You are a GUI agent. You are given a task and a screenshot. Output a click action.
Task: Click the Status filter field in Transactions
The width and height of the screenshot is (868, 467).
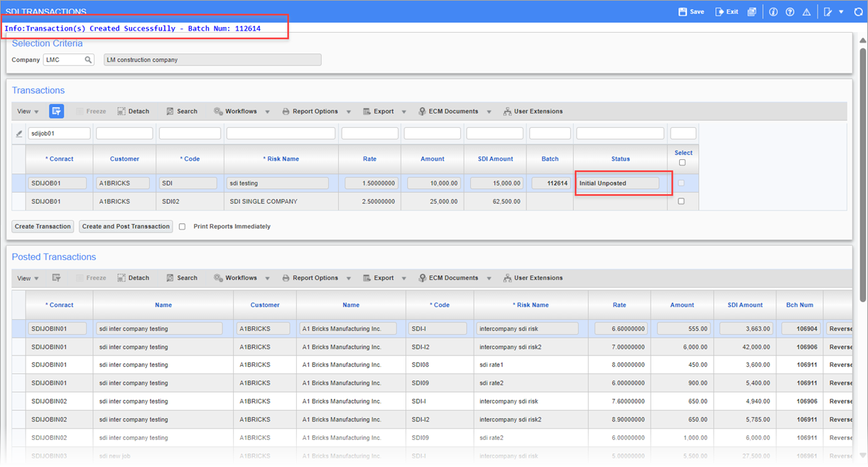click(x=620, y=134)
